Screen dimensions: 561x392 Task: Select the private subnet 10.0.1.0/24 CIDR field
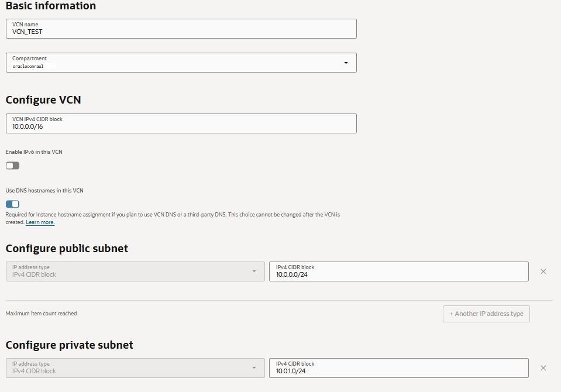[x=398, y=367]
